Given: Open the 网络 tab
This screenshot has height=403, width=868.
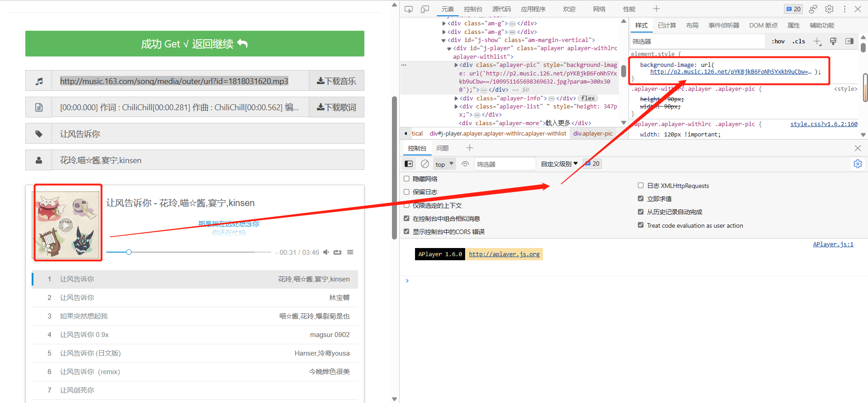Looking at the screenshot, I should [x=599, y=9].
